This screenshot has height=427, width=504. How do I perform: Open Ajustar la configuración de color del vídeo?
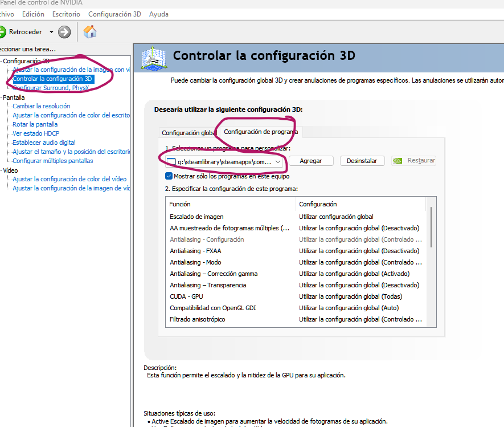click(x=69, y=179)
